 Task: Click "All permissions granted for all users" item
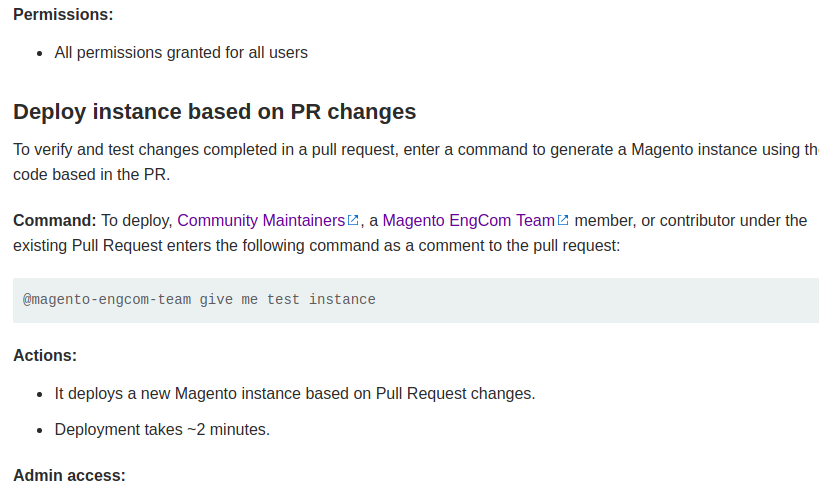pos(181,53)
